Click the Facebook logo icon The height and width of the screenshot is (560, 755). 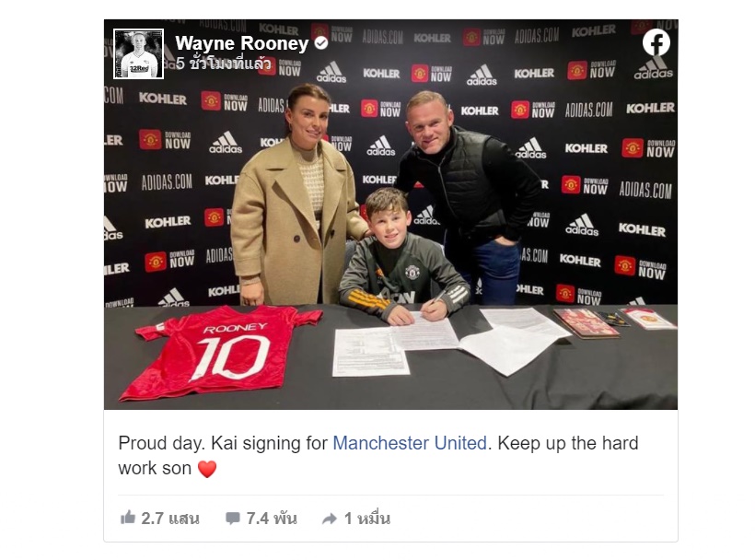[656, 43]
